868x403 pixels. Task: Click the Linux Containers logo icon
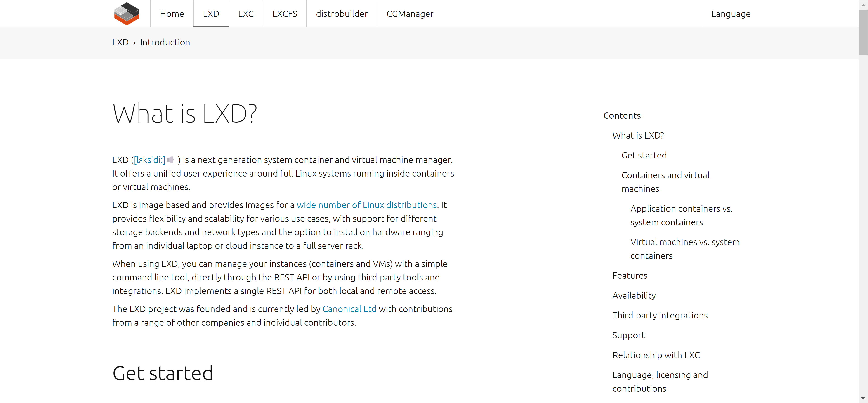pyautogui.click(x=127, y=14)
